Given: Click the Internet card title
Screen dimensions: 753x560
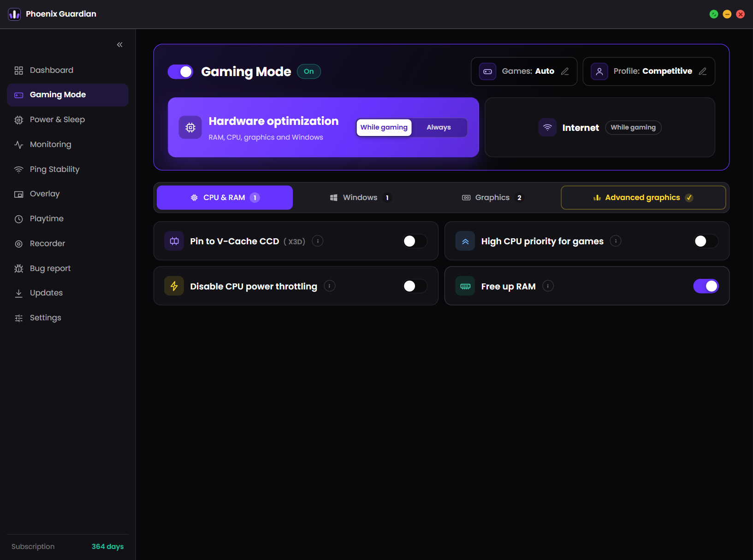Looking at the screenshot, I should [581, 128].
